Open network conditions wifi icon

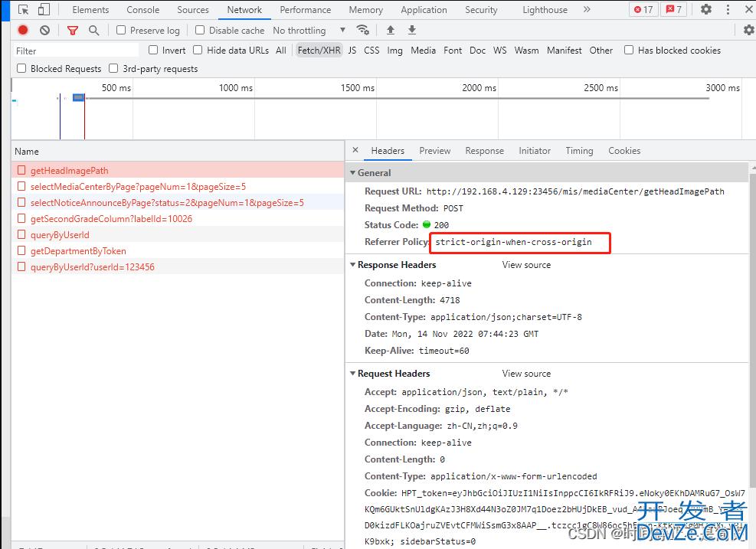coord(362,30)
